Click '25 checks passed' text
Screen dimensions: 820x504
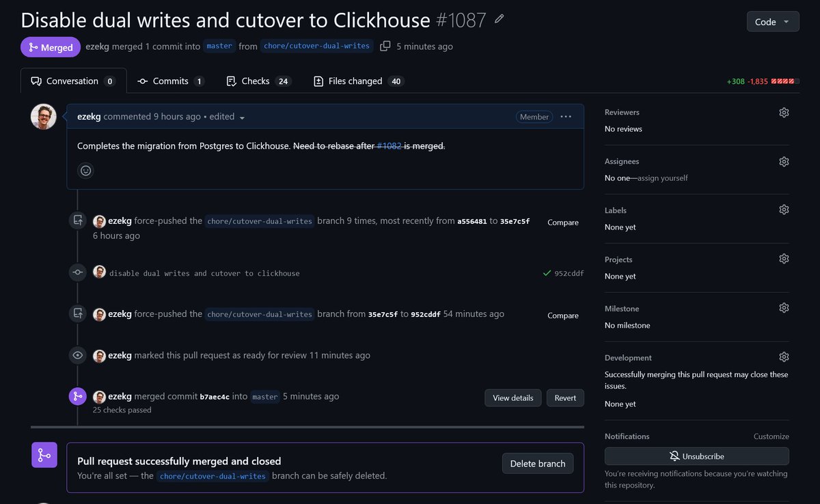(x=122, y=410)
